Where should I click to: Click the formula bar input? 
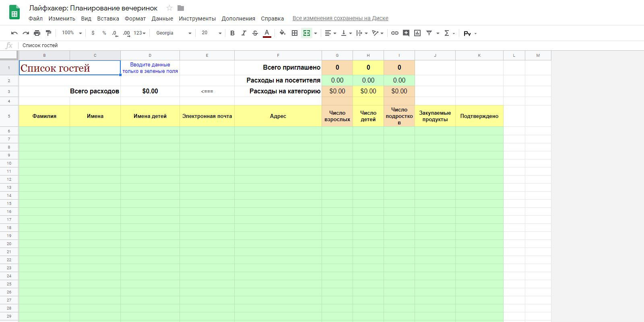click(330, 45)
